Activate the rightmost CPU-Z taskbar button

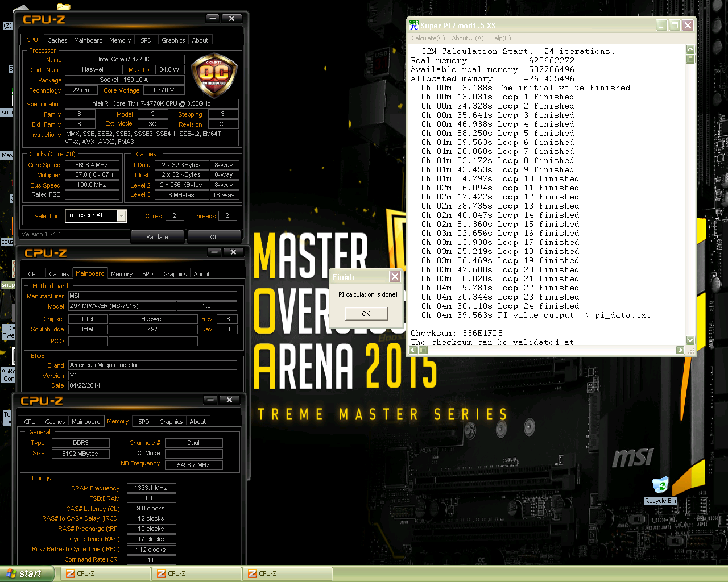(x=288, y=573)
